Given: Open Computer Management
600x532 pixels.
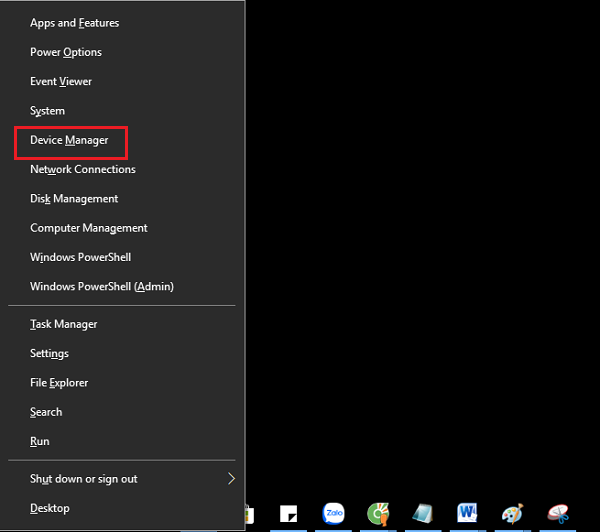Looking at the screenshot, I should point(89,228).
